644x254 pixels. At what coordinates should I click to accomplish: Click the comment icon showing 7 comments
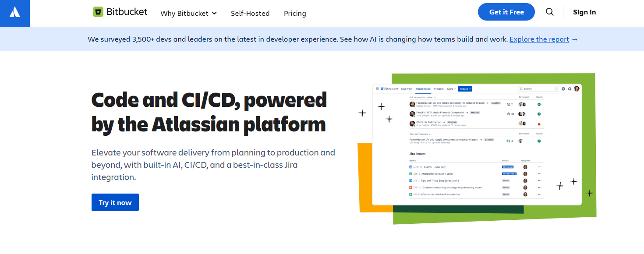coord(508,104)
